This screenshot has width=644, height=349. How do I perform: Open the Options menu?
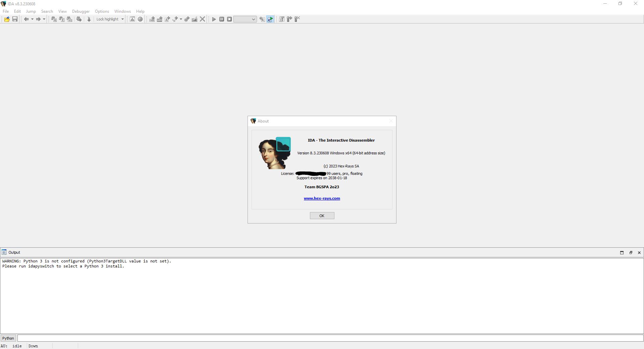point(102,11)
